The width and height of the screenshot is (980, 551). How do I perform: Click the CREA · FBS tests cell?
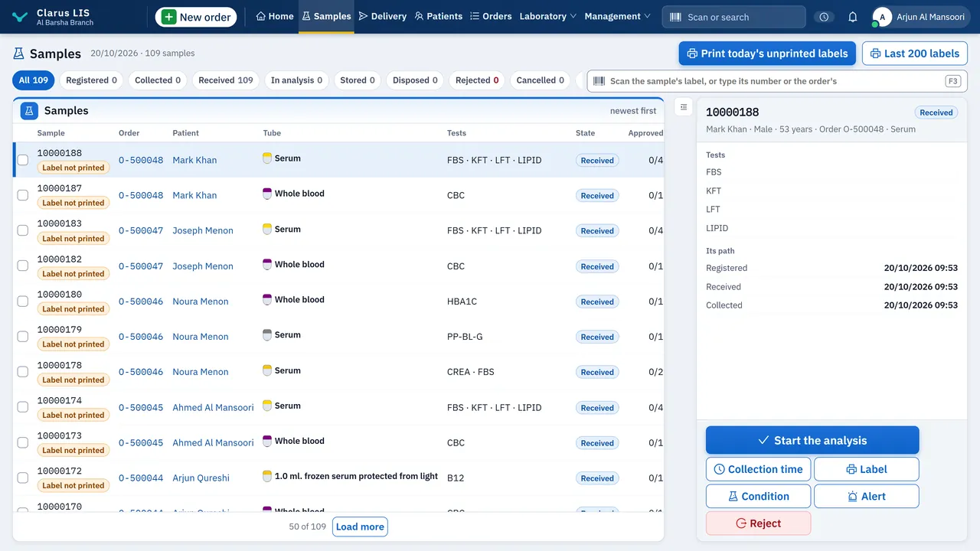(x=471, y=372)
